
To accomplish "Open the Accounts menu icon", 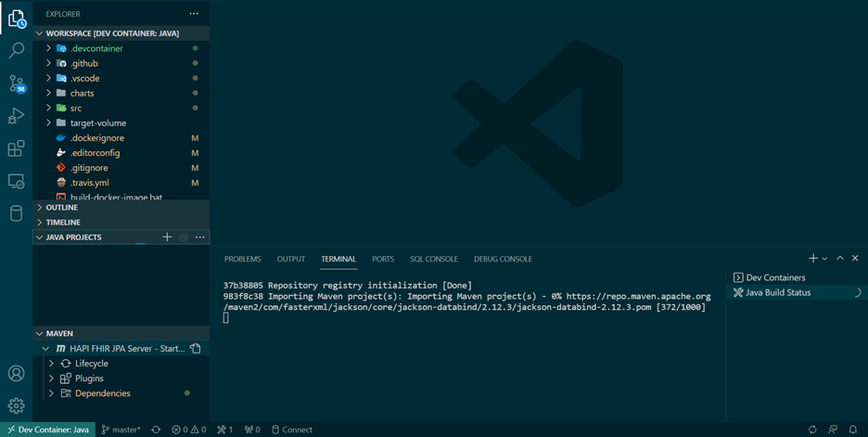I will pos(16,373).
